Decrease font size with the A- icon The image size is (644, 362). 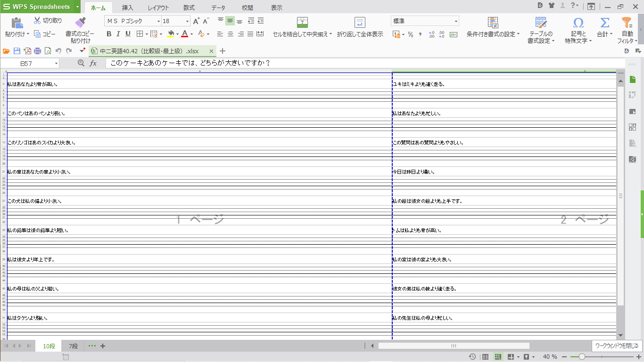[x=206, y=21]
